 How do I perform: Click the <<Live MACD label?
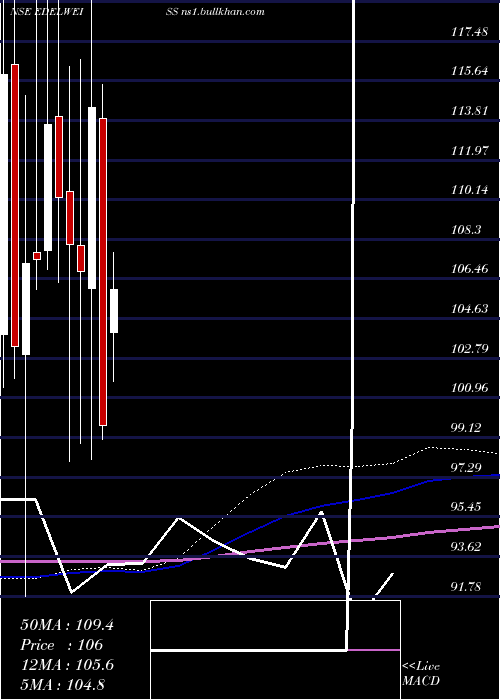click(421, 674)
